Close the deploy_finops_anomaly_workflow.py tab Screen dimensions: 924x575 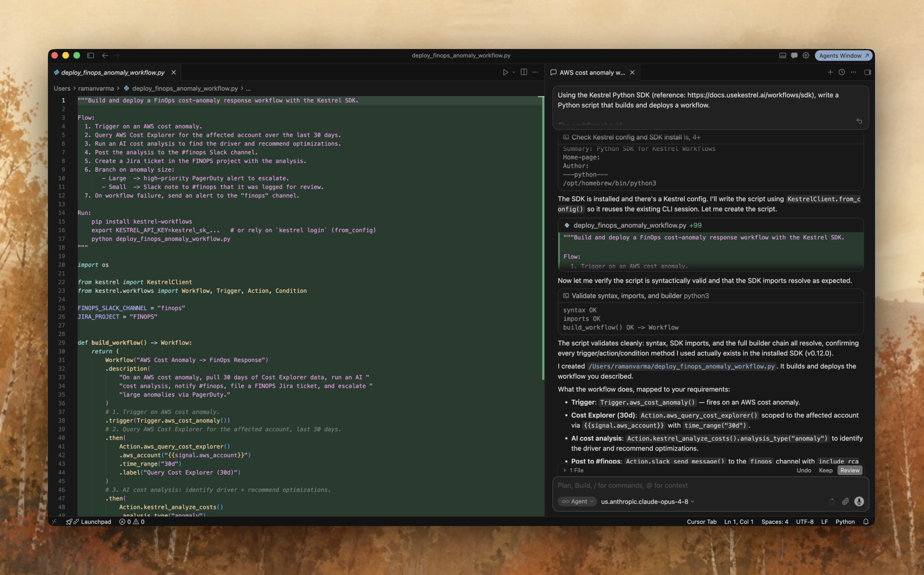pyautogui.click(x=173, y=72)
